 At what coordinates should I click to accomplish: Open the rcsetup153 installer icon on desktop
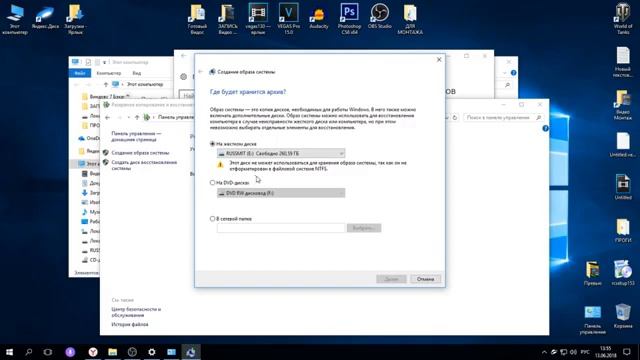point(623,273)
